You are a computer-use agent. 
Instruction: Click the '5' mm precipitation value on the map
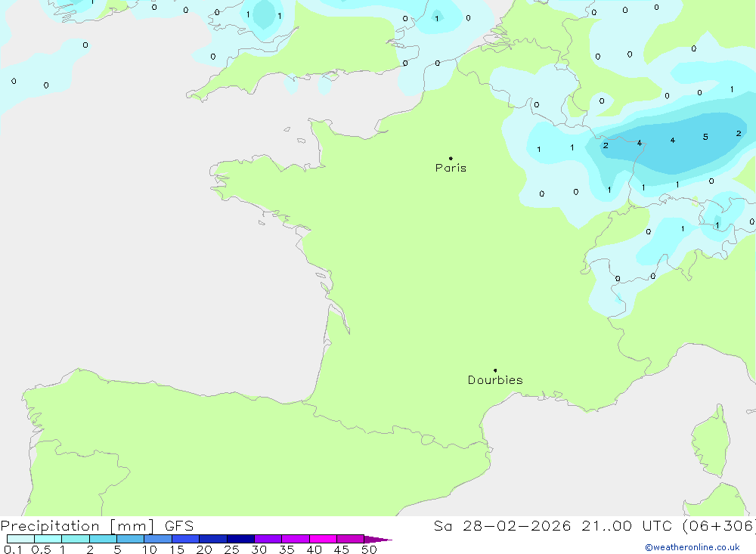tap(705, 137)
